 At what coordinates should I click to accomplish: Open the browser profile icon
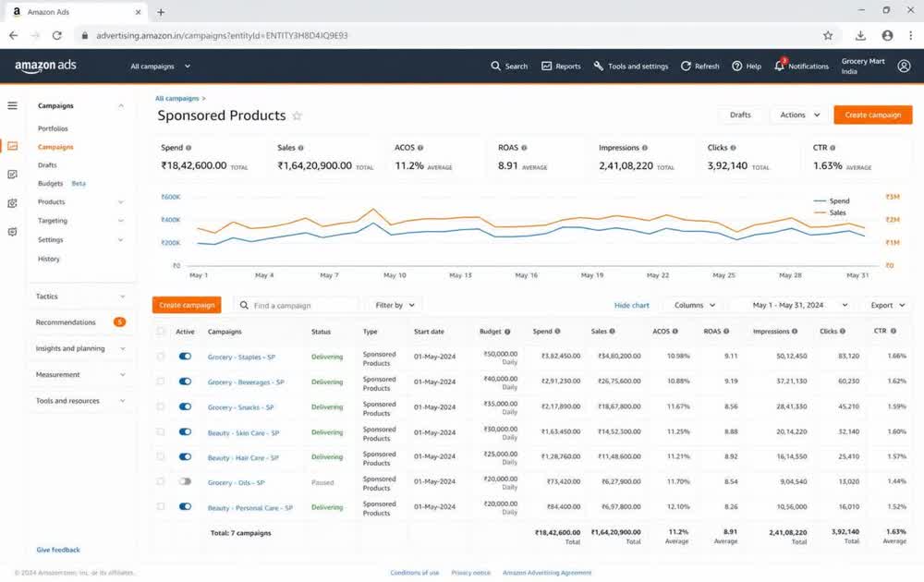coord(887,35)
